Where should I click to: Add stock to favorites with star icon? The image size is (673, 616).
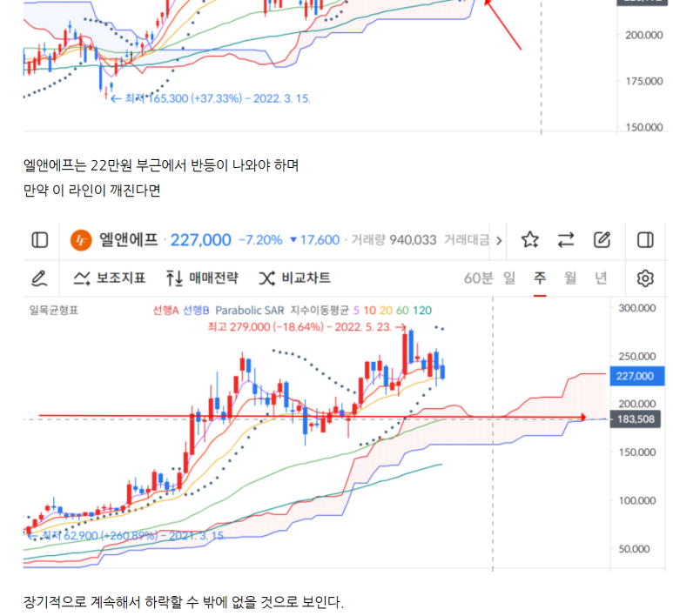point(530,240)
